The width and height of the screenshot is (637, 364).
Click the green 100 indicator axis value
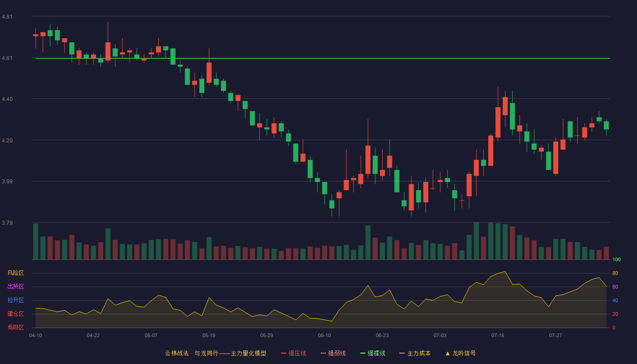point(617,259)
